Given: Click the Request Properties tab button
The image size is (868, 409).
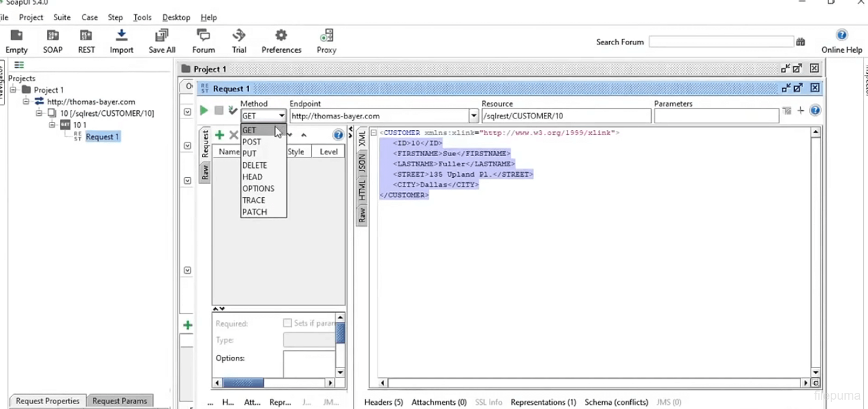Looking at the screenshot, I should pyautogui.click(x=48, y=401).
